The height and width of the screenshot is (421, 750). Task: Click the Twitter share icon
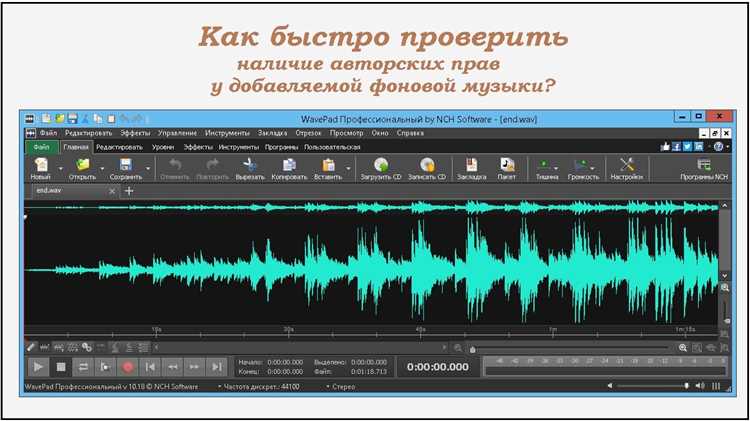pyautogui.click(x=687, y=147)
